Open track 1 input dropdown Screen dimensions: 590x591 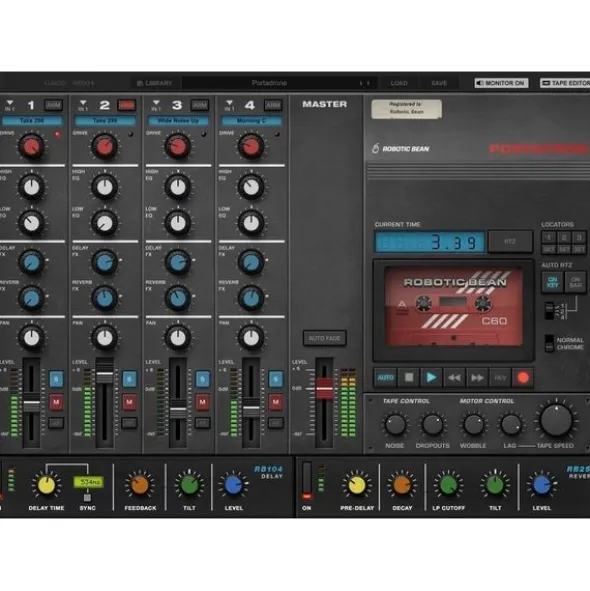[x=10, y=105]
